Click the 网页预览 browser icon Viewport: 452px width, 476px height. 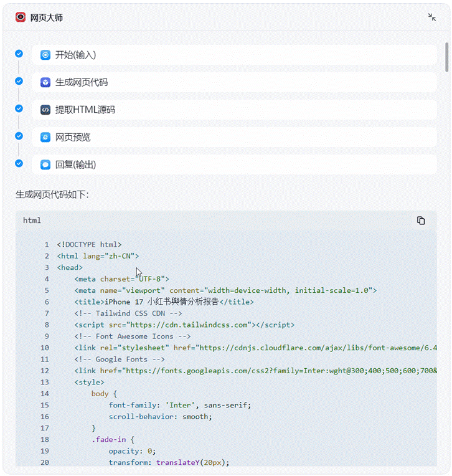(x=45, y=137)
